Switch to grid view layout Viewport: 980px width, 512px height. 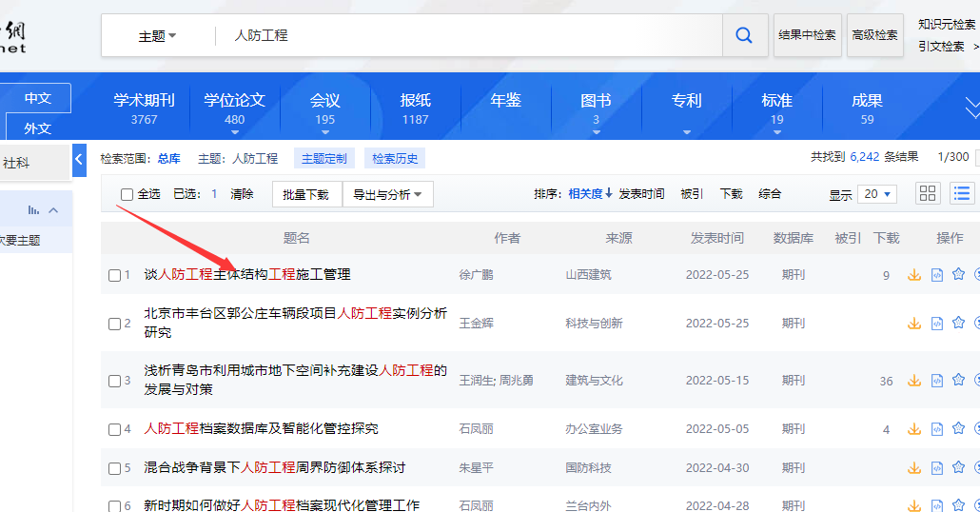[928, 193]
